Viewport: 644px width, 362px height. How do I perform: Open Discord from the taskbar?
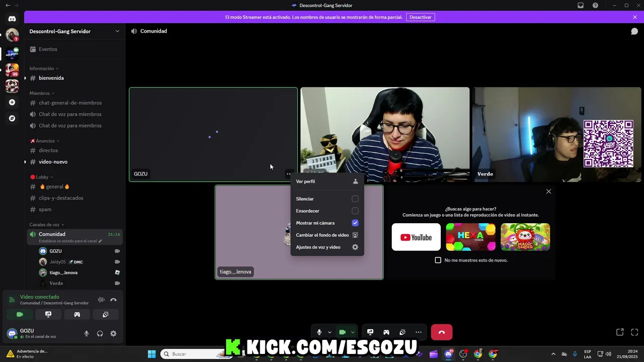[448, 354]
